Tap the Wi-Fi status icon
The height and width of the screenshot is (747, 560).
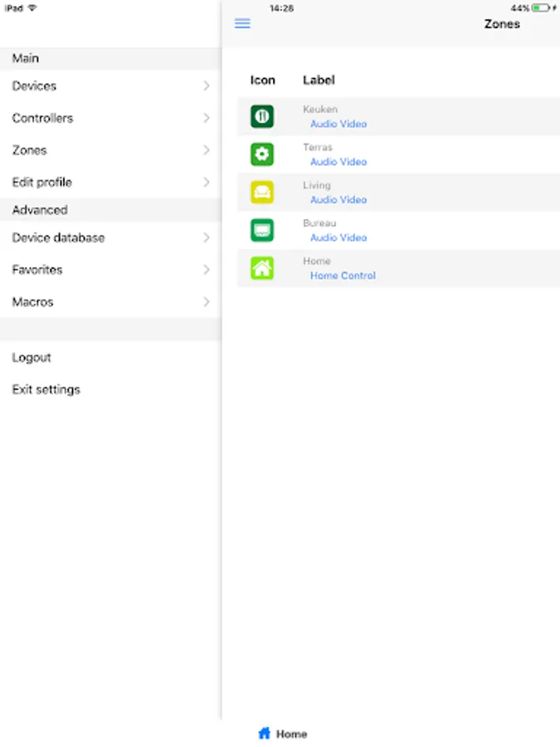coord(32,7)
